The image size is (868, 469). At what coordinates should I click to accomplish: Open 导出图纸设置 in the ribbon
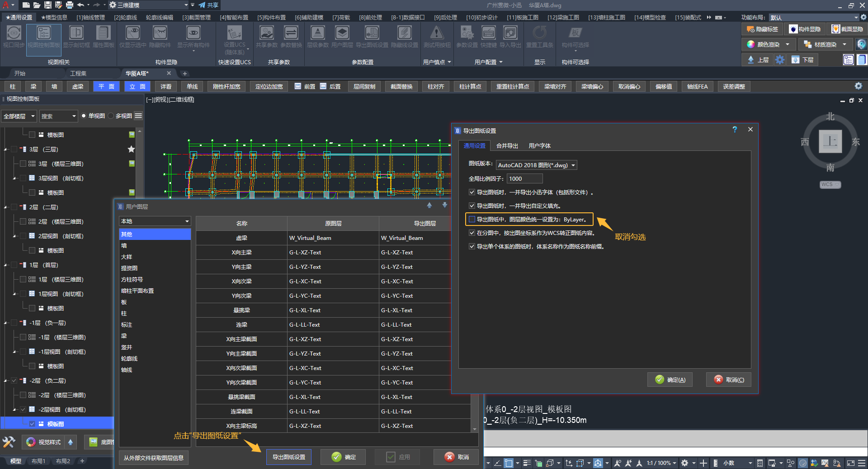pos(372,33)
